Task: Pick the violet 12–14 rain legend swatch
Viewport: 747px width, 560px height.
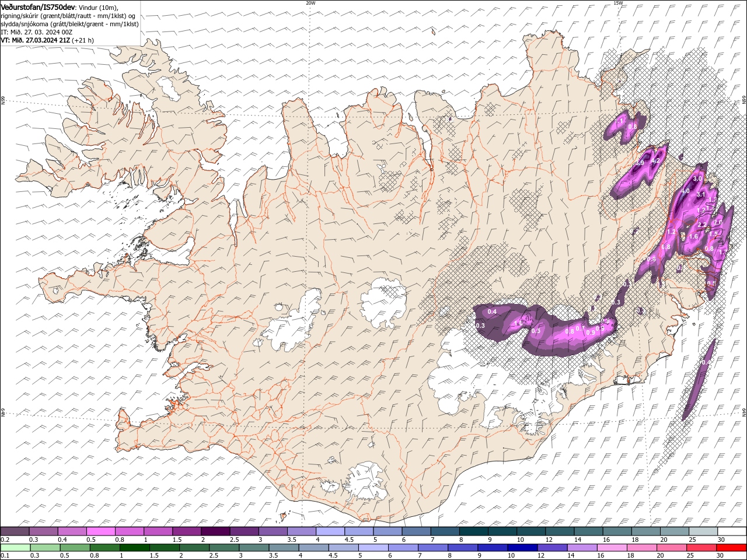Action: click(x=552, y=548)
